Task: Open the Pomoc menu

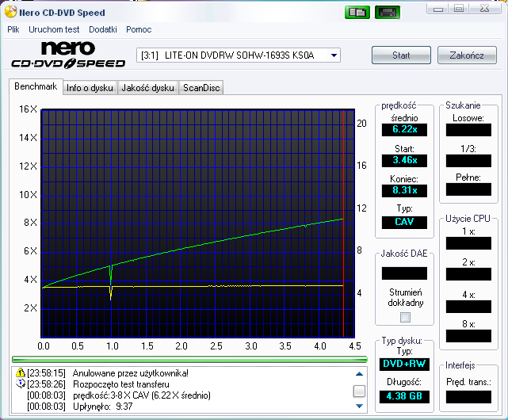Action: (x=139, y=29)
